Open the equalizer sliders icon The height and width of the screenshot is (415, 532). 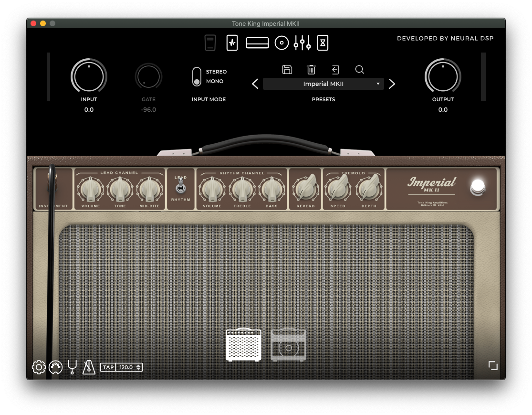pos(303,43)
